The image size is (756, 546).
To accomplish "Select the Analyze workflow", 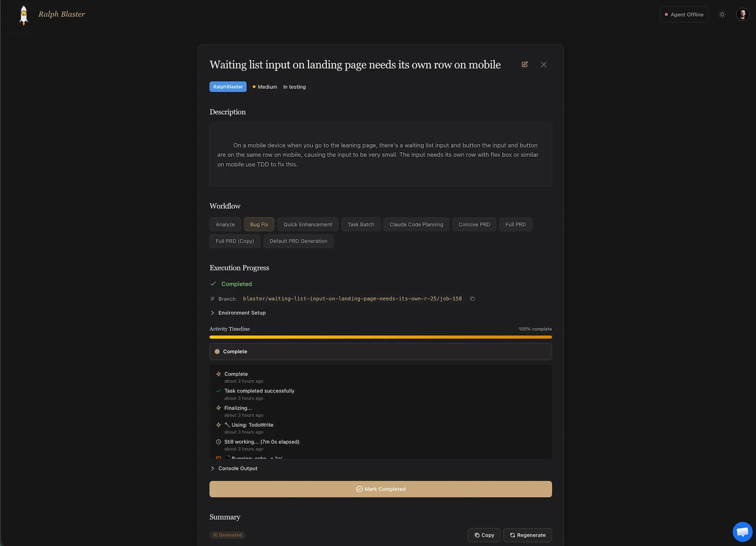I will 225,224.
